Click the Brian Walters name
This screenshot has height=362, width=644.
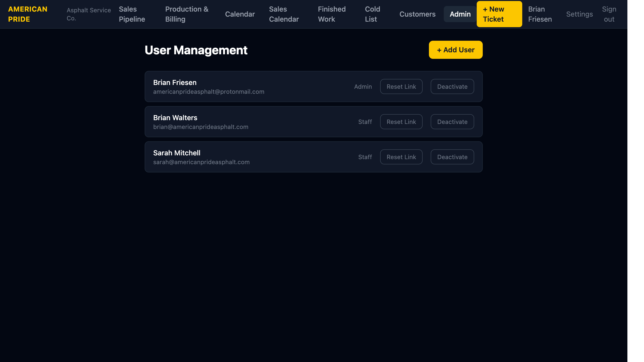(x=175, y=118)
